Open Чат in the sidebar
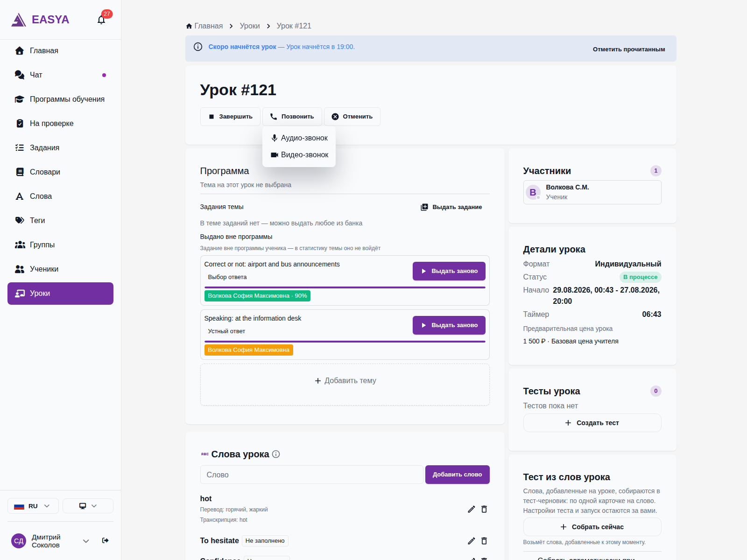The image size is (747, 560). tap(60, 75)
